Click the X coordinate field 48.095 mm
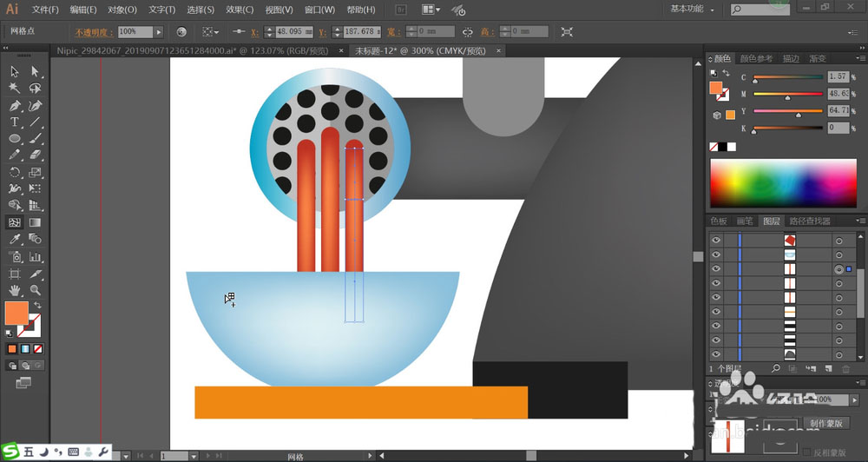This screenshot has height=462, width=868. coord(294,32)
